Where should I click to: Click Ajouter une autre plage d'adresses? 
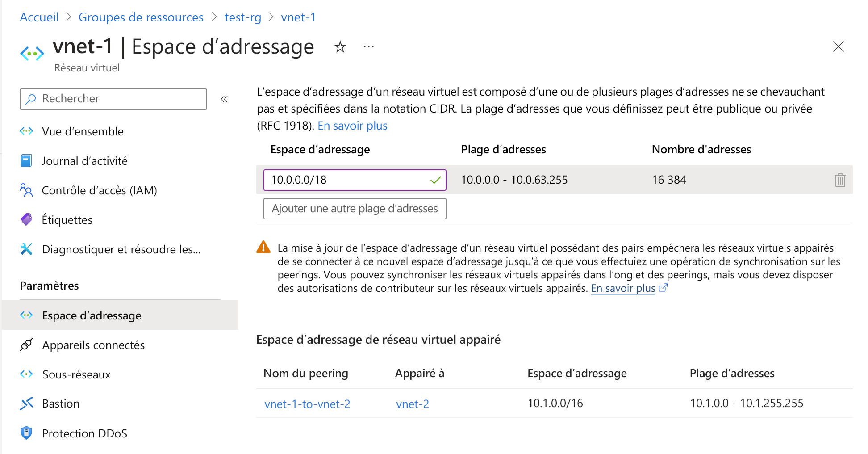[x=355, y=208]
